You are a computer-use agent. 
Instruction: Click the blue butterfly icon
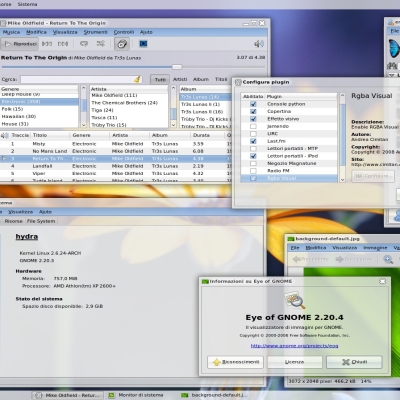394,48
